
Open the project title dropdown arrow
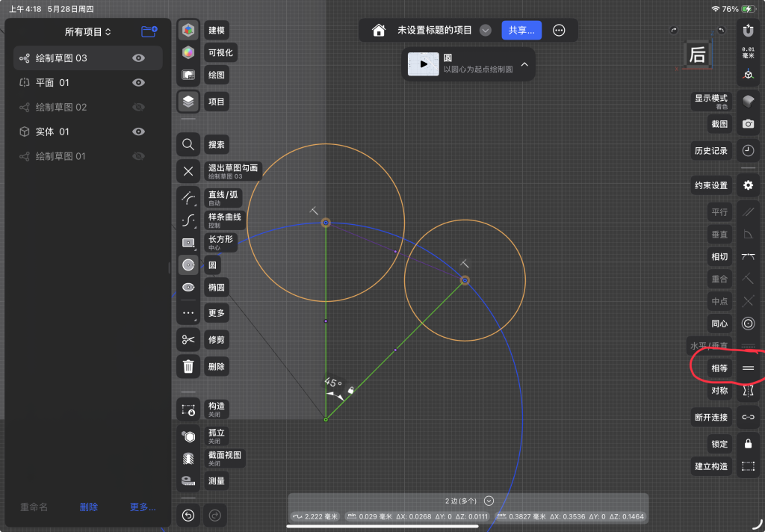click(485, 30)
